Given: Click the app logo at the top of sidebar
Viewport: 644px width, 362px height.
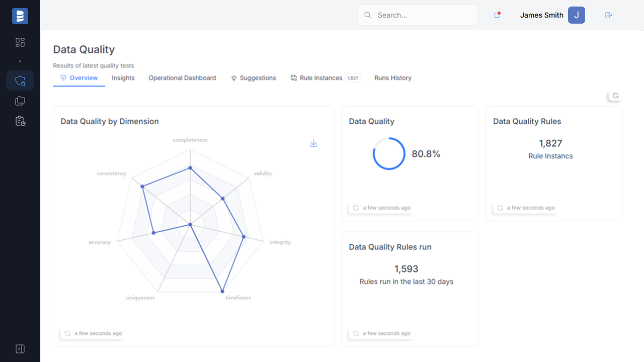Looking at the screenshot, I should 20,16.
